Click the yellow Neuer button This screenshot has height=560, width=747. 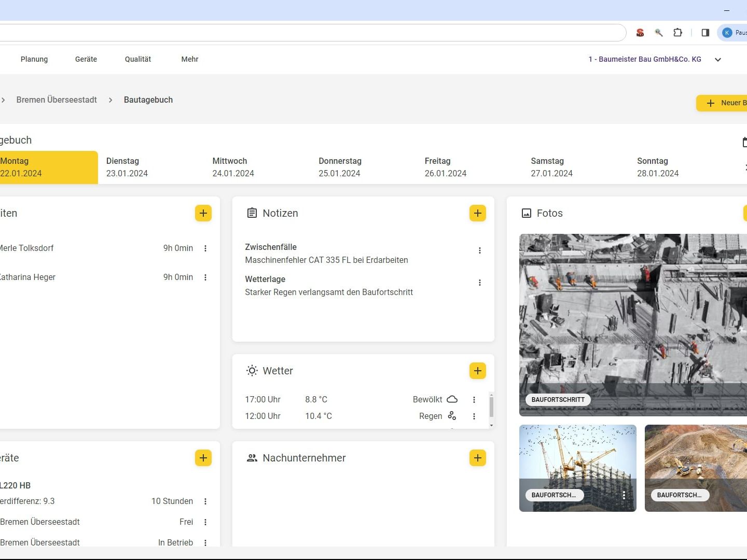[722, 103]
